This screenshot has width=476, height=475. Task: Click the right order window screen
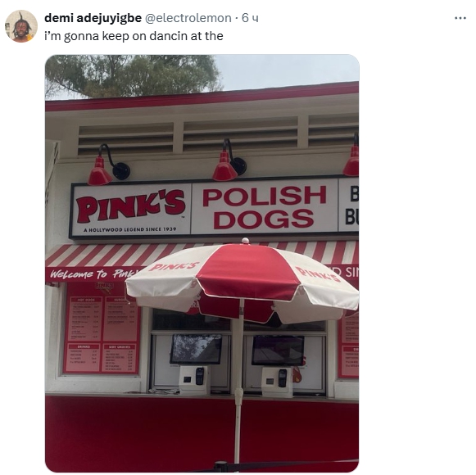(278, 351)
